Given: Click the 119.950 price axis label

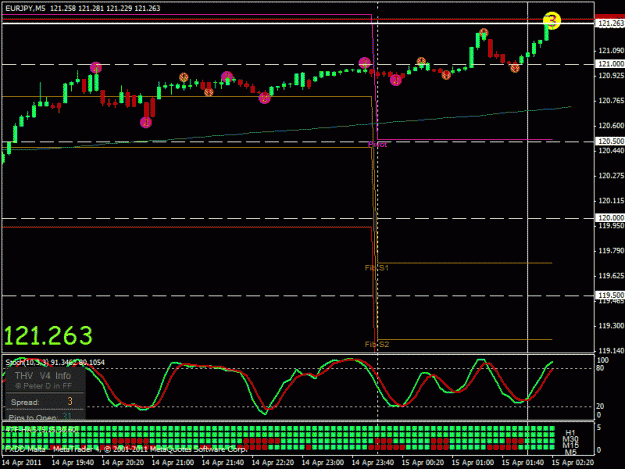Looking at the screenshot, I should [x=611, y=226].
